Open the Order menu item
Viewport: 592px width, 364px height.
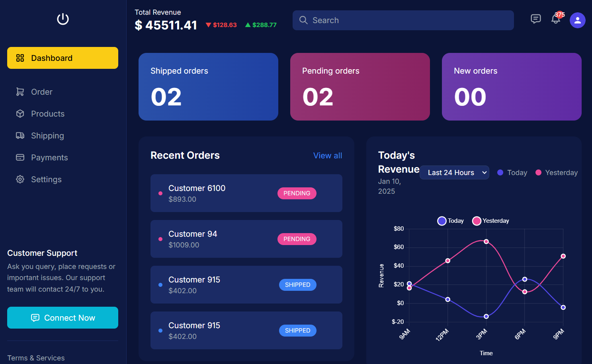click(63, 92)
